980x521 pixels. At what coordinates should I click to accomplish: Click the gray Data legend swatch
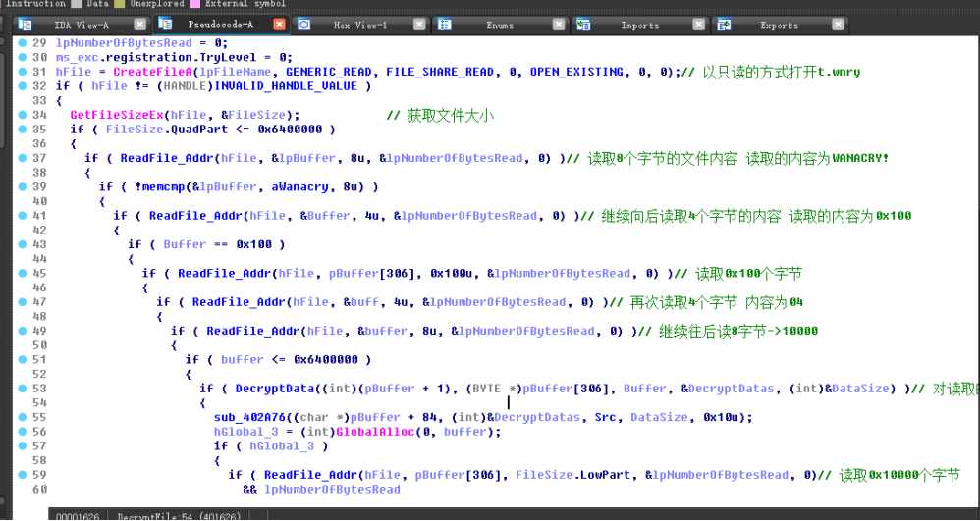click(77, 3)
